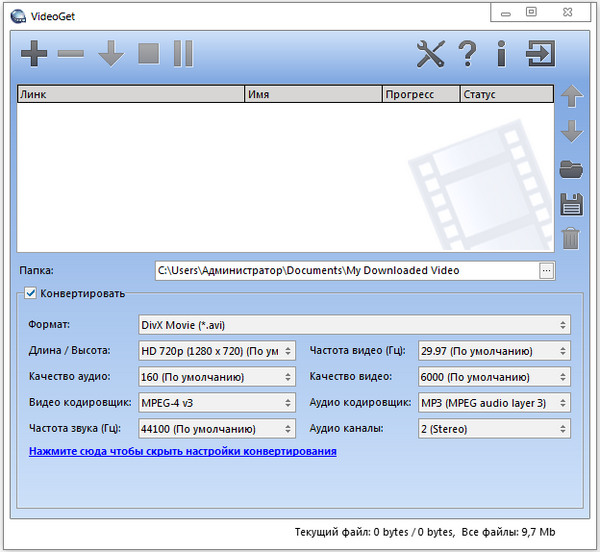Viewport: 600px width, 552px height.
Task: Open list with the side folder icon
Action: click(571, 168)
